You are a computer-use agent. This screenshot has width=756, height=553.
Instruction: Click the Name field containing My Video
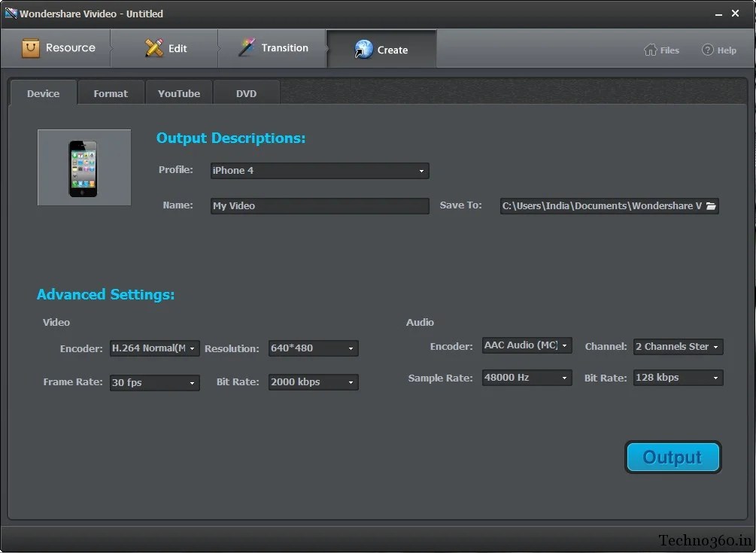(x=320, y=206)
